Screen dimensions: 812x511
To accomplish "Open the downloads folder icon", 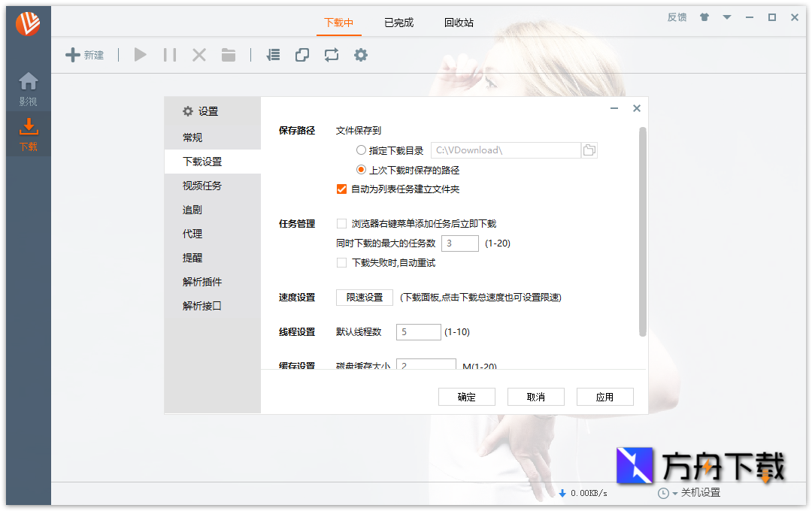I will [x=229, y=54].
